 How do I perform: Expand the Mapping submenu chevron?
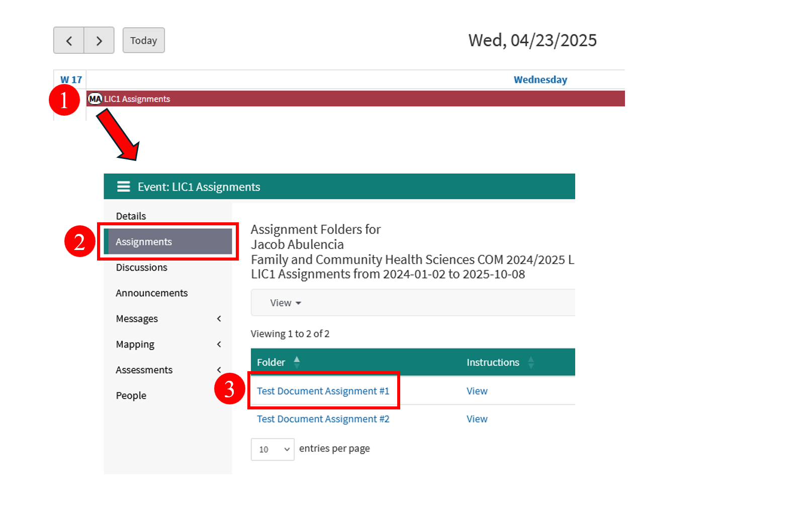click(219, 344)
